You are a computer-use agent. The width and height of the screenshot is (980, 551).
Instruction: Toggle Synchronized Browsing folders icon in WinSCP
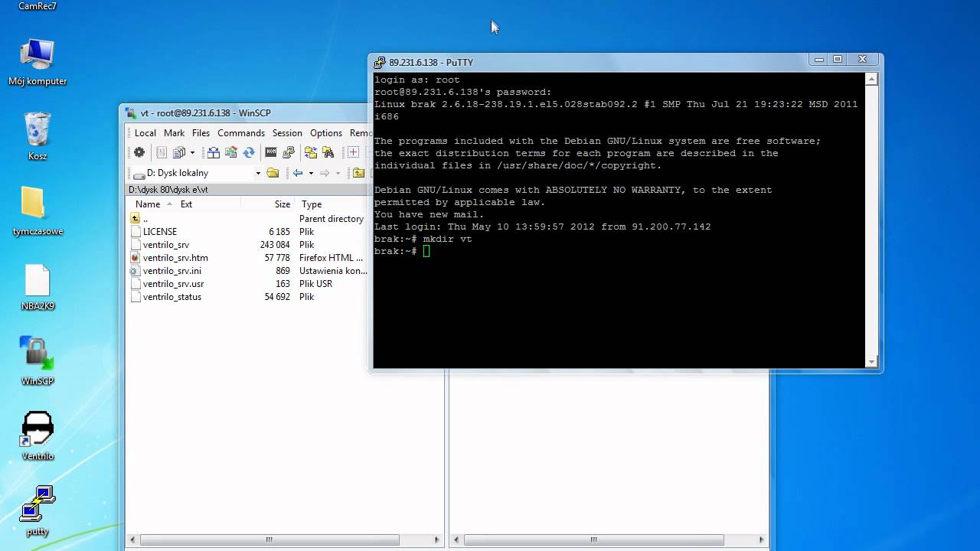(311, 152)
